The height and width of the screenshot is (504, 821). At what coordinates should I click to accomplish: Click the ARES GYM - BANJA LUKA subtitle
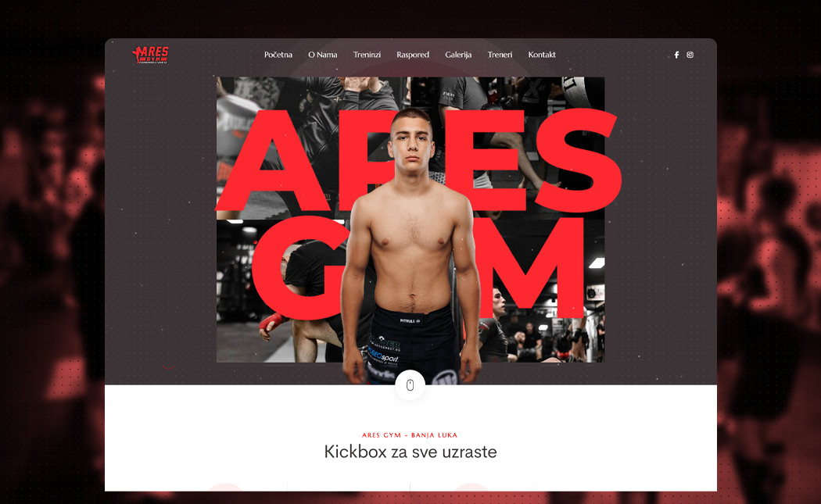point(410,435)
